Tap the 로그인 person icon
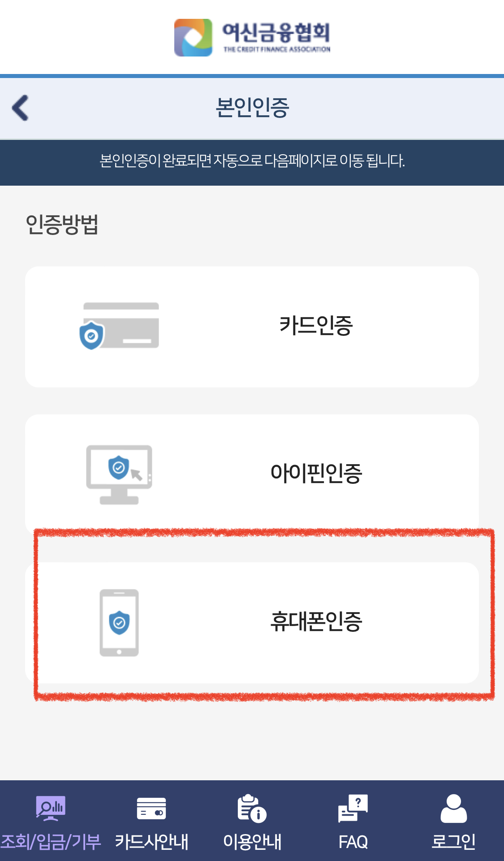504x861 pixels. coord(454,809)
